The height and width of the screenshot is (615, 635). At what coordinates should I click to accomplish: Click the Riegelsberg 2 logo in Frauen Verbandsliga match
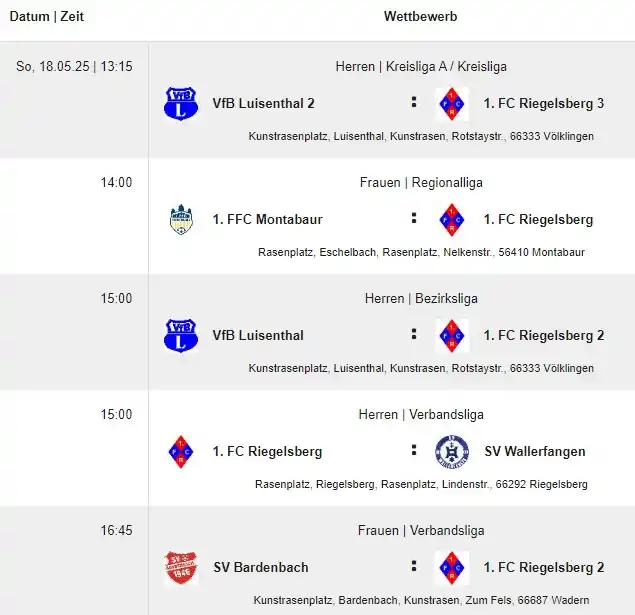tap(452, 568)
